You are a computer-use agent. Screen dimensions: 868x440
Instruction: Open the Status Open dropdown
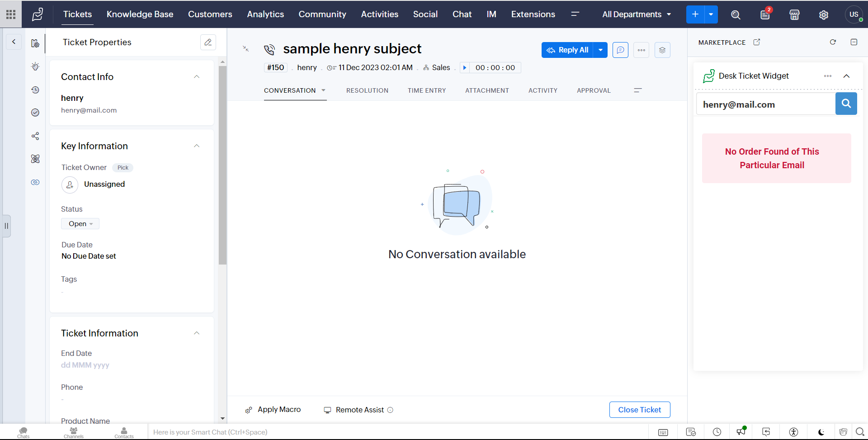click(80, 224)
